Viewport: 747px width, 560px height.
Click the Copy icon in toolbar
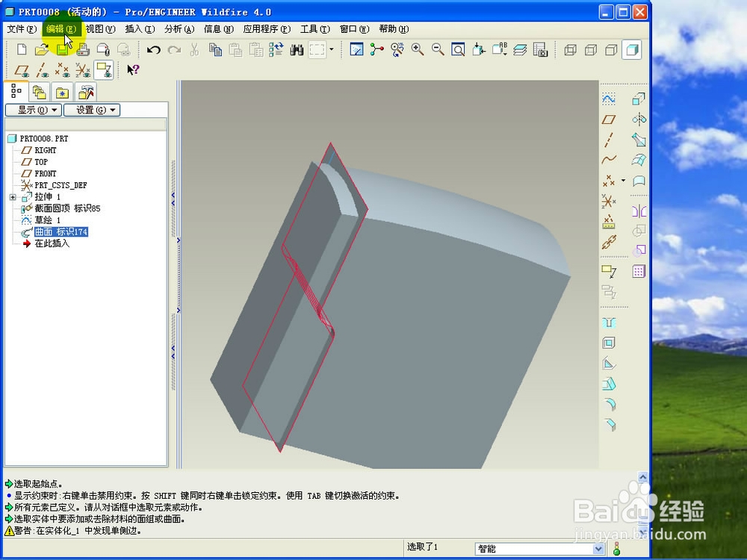[x=215, y=49]
